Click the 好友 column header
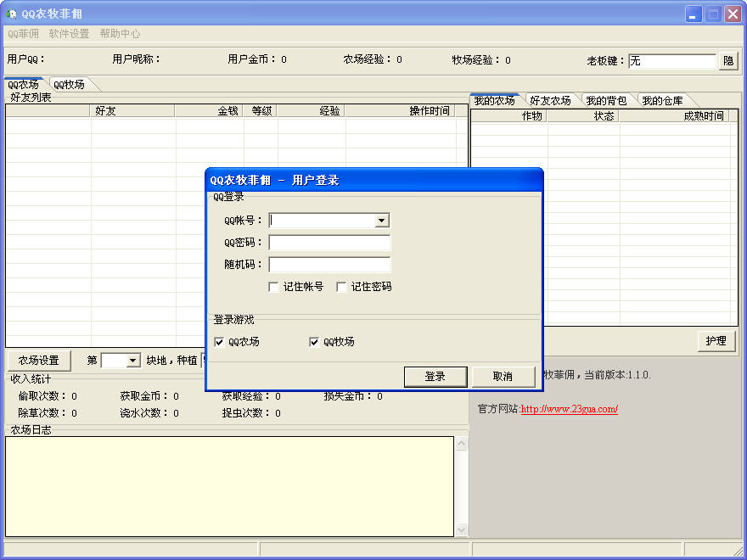747x560 pixels. (132, 111)
